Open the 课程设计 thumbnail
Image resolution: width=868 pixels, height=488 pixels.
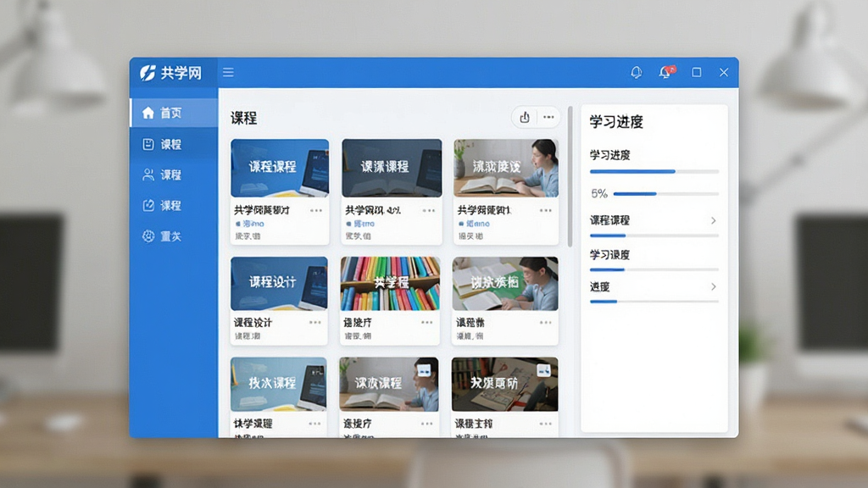click(x=279, y=284)
